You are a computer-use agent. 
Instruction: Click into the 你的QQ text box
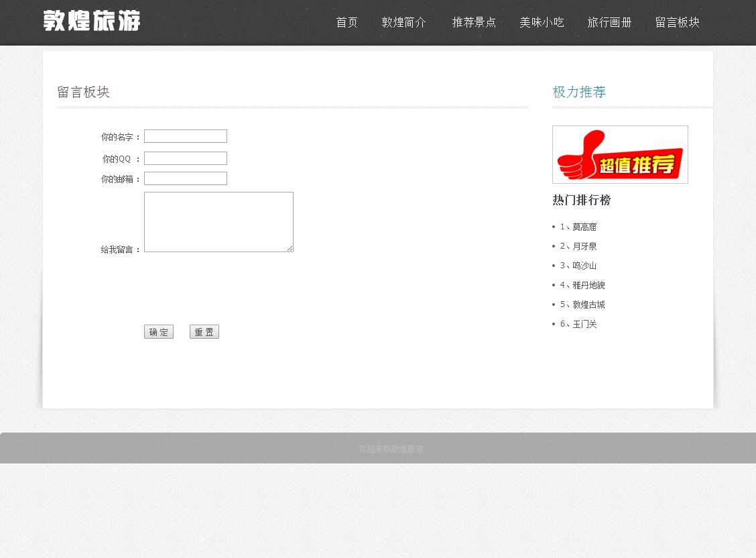pyautogui.click(x=186, y=158)
